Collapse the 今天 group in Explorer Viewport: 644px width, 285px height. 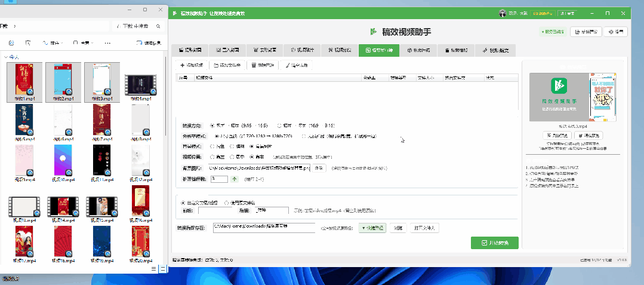click(x=5, y=57)
